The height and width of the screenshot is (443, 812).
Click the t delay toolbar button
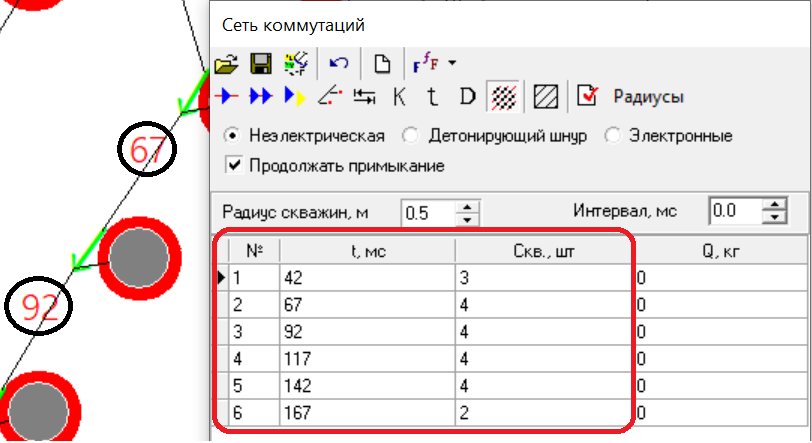pyautogui.click(x=432, y=97)
